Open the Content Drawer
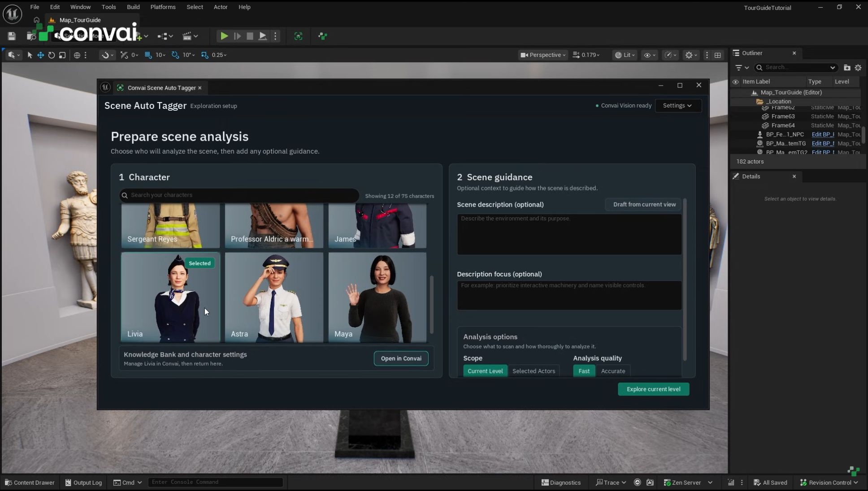 [x=30, y=482]
